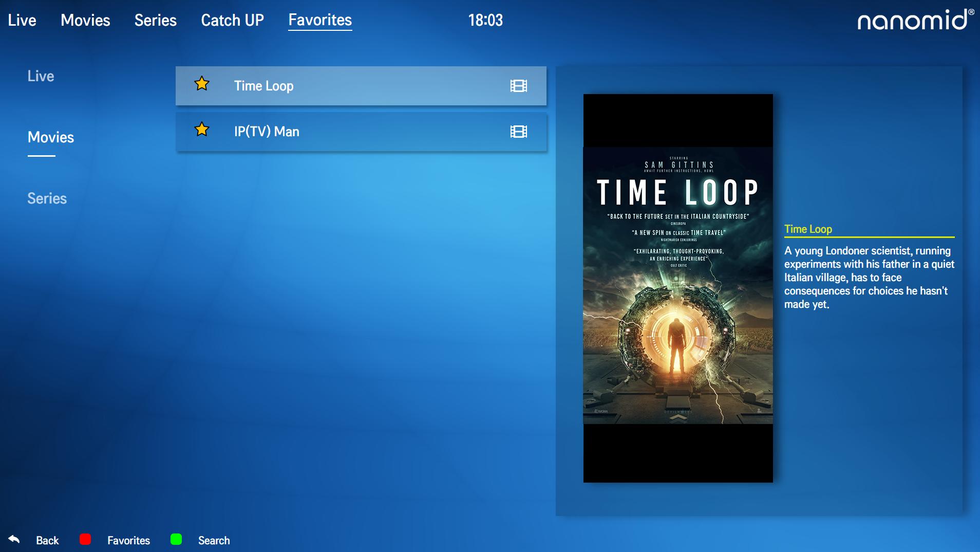Image resolution: width=980 pixels, height=552 pixels.
Task: Click the Back arrow icon
Action: 14,539
